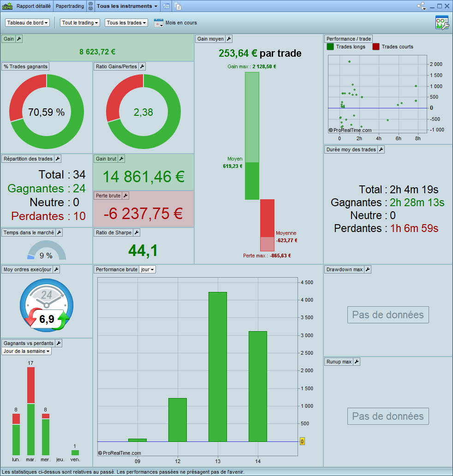Click the Mois en cours period button

(181, 23)
